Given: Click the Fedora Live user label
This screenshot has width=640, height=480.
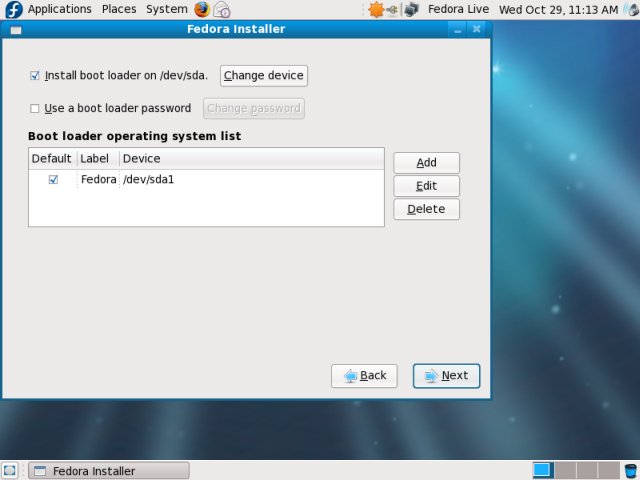Looking at the screenshot, I should coord(458,9).
